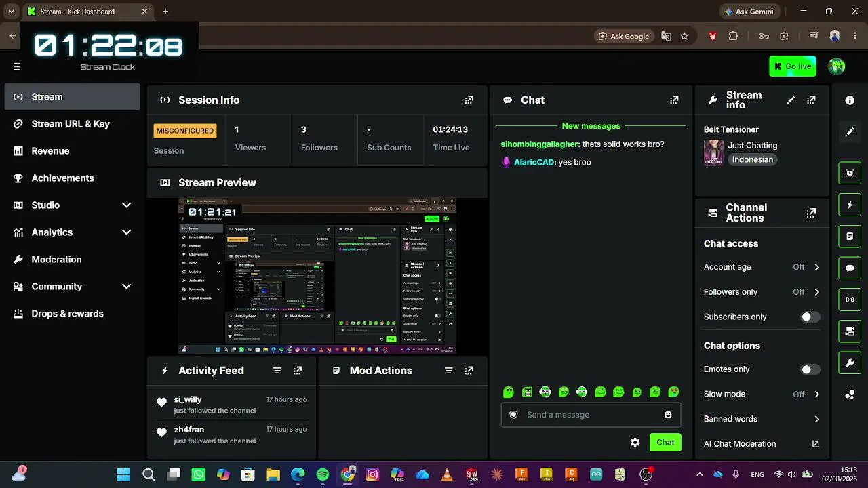This screenshot has height=488, width=868.
Task: Click Ask Google in address bar
Action: click(x=624, y=36)
